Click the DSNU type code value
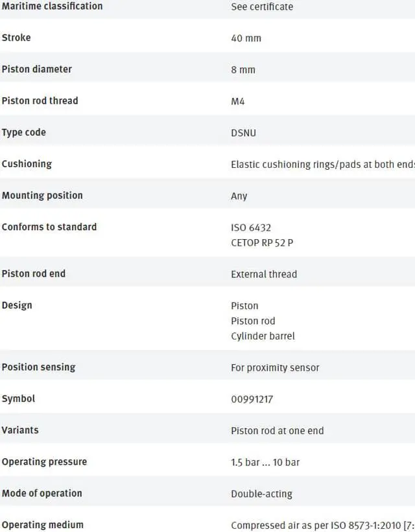 [x=243, y=133]
